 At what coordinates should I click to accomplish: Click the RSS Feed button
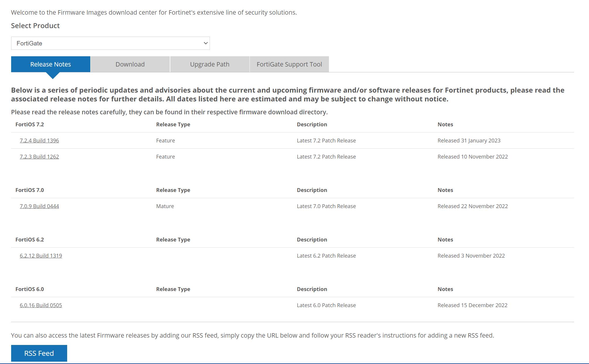[x=39, y=353]
